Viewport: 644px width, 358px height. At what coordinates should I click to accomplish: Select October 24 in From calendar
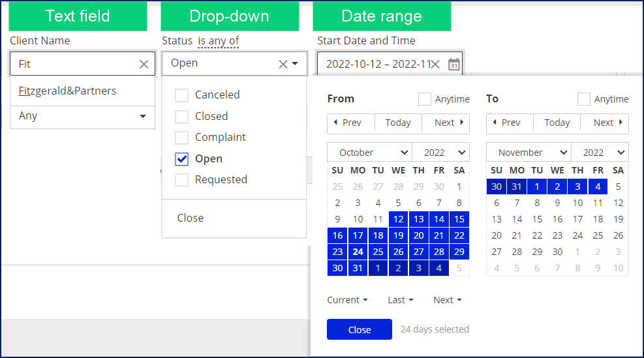(358, 252)
